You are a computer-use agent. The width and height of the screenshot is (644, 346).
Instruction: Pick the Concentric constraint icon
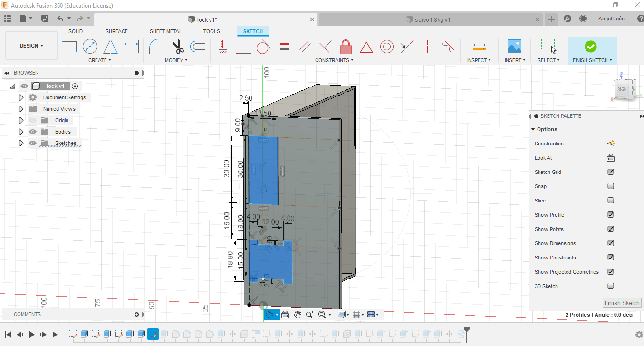pyautogui.click(x=386, y=47)
